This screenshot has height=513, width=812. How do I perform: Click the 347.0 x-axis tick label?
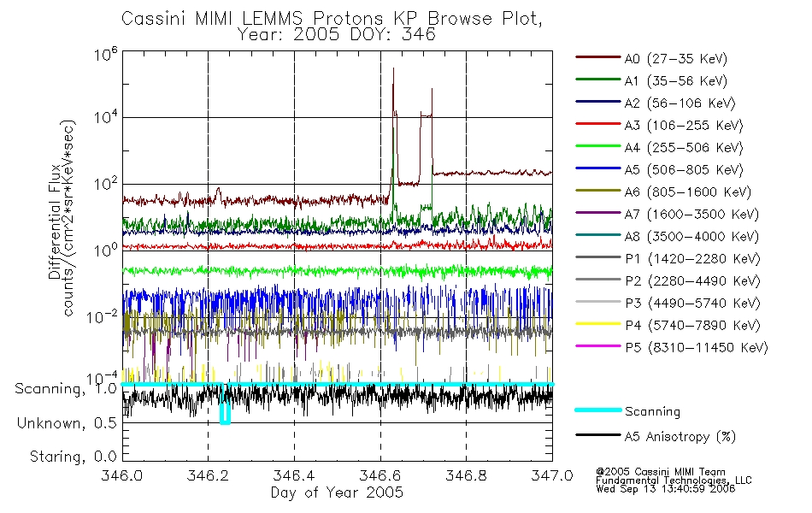pos(552,475)
